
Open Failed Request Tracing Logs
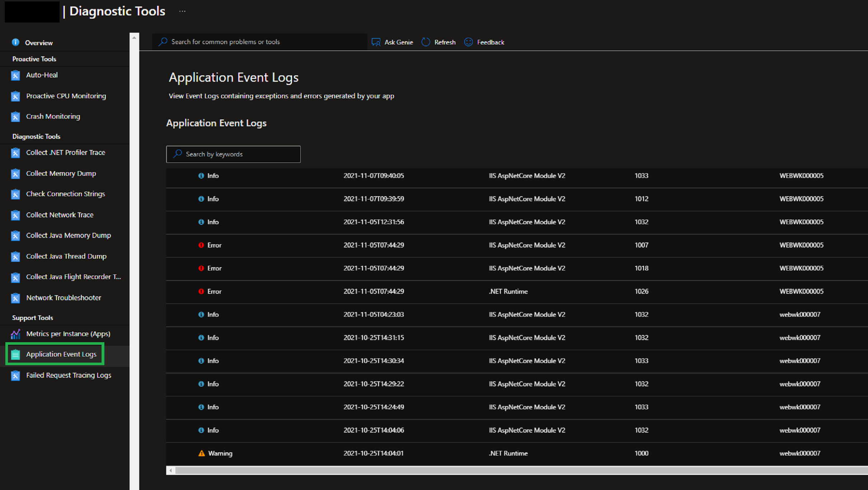pos(69,375)
